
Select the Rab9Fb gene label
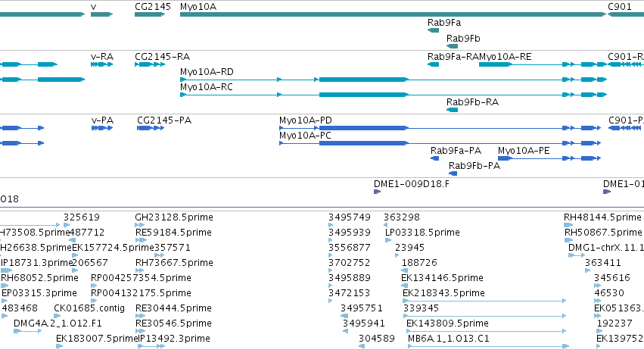pos(463,38)
